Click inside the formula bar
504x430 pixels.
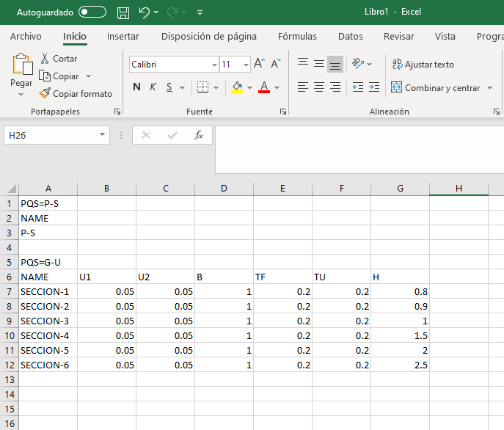[359, 150]
